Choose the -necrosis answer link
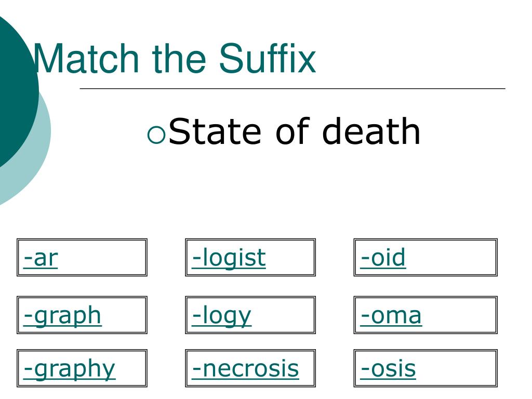The image size is (532, 399). (x=245, y=369)
